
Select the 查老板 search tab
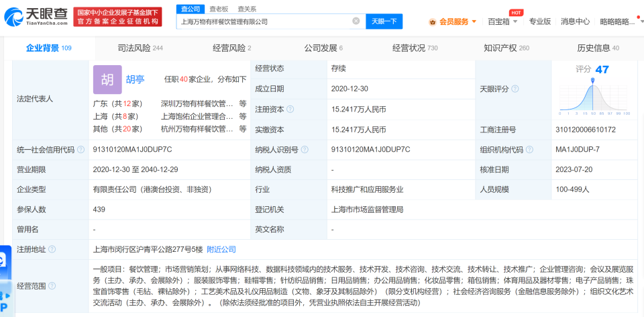point(219,9)
